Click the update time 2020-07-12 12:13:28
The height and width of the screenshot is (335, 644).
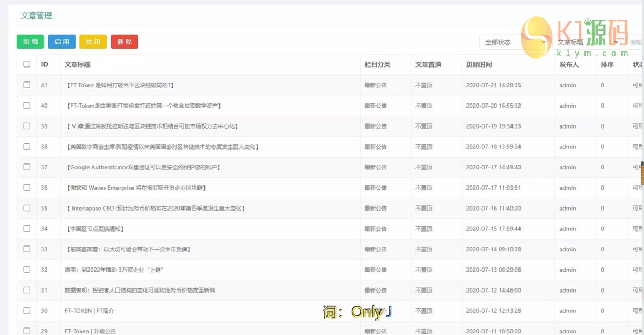pos(493,311)
